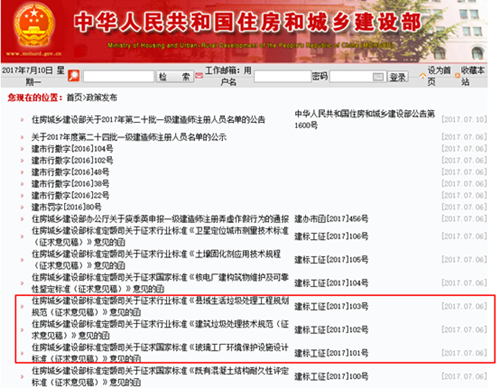Open 建市行数字[2016]38号
This screenshot has width=500, height=388.
[x=70, y=184]
